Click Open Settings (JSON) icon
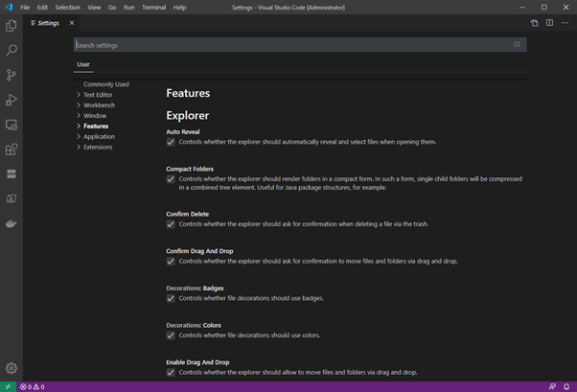The width and height of the screenshot is (577, 392). (535, 23)
